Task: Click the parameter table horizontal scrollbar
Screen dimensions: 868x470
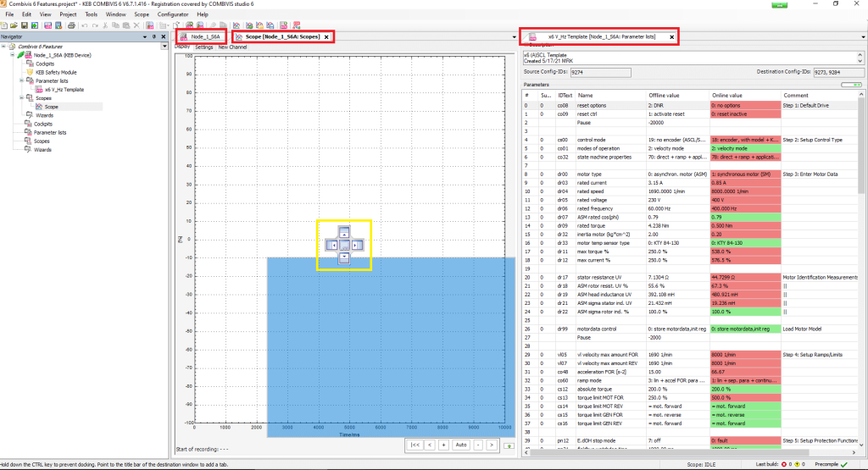Action: (x=691, y=452)
